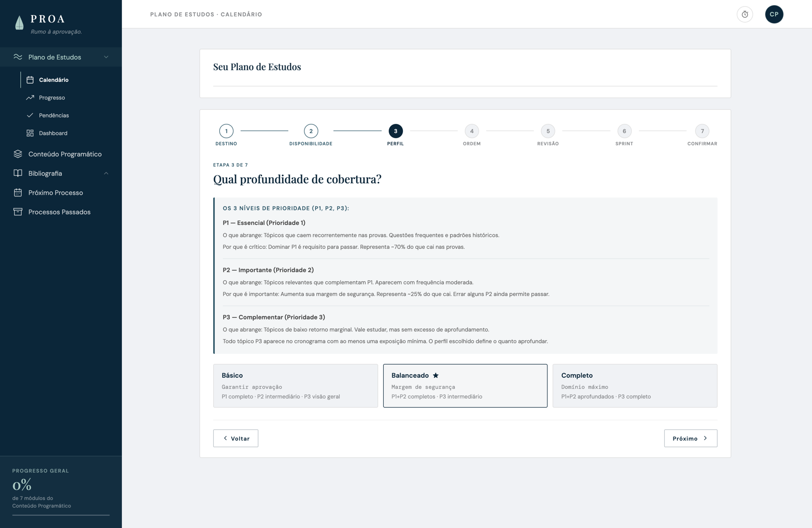Open Processos Passados section
The image size is (812, 528).
[61, 212]
